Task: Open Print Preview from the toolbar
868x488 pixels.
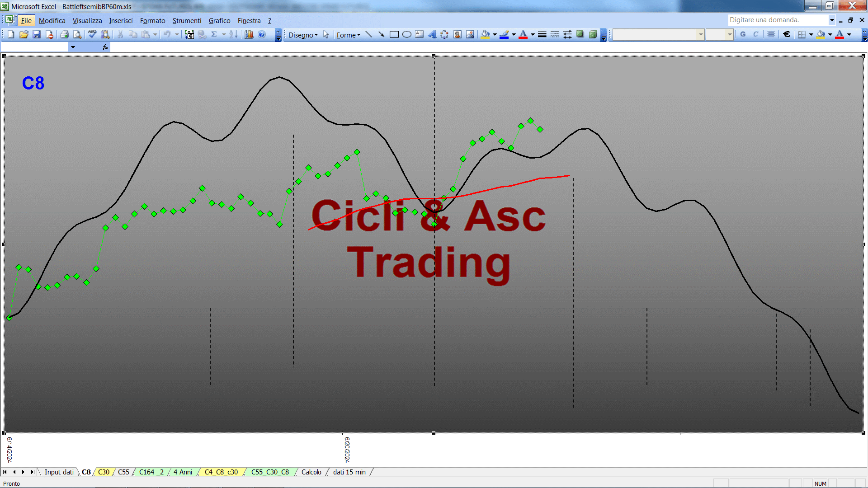Action: [77, 34]
